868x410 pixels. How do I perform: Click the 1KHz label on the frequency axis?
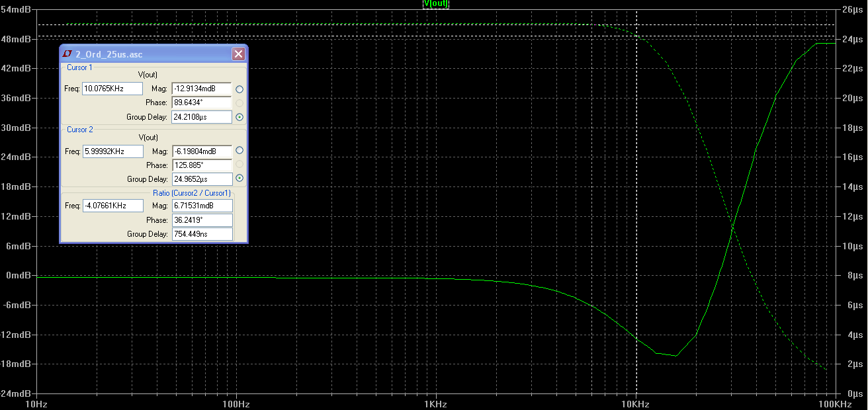click(x=436, y=403)
